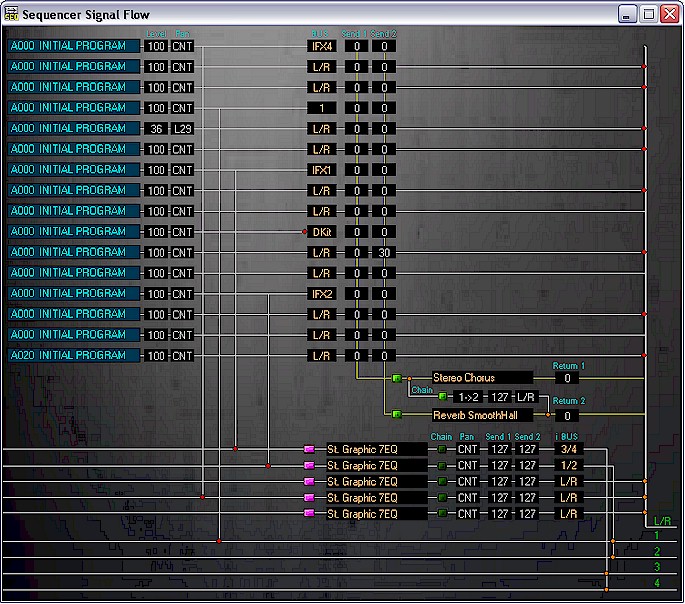Open the L/R bus field in the master Chain row

pos(526,397)
